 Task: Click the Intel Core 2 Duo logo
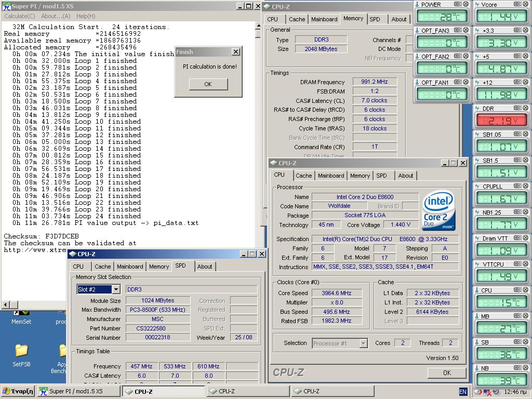pos(438,210)
